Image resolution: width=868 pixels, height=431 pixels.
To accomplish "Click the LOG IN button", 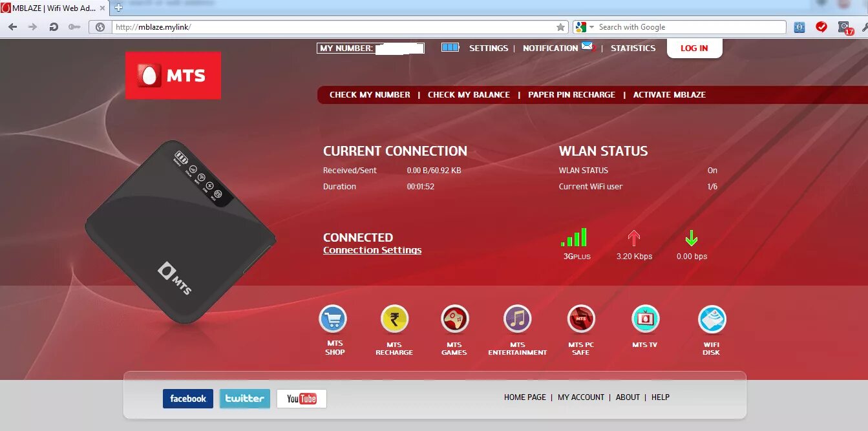I will [x=694, y=48].
